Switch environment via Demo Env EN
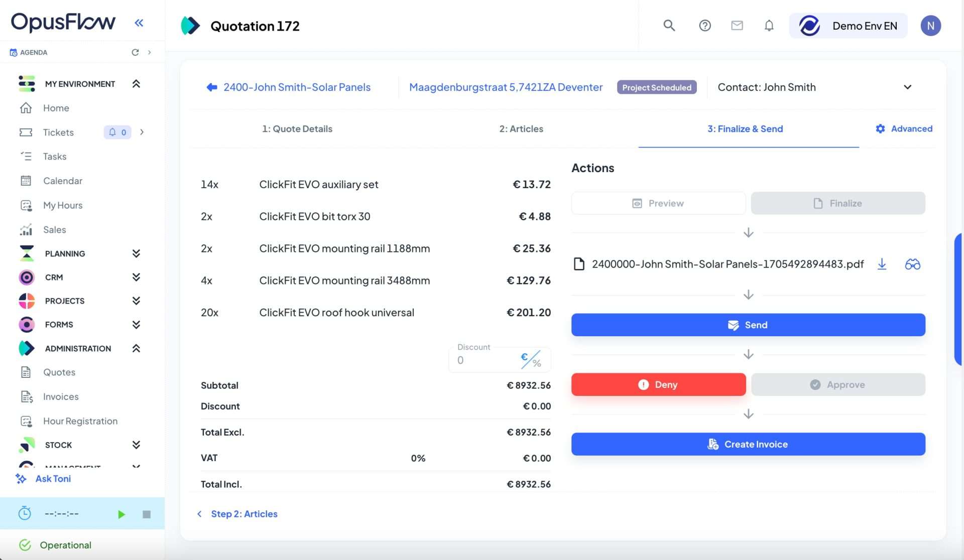Viewport: 964px width, 560px height. 848,26
